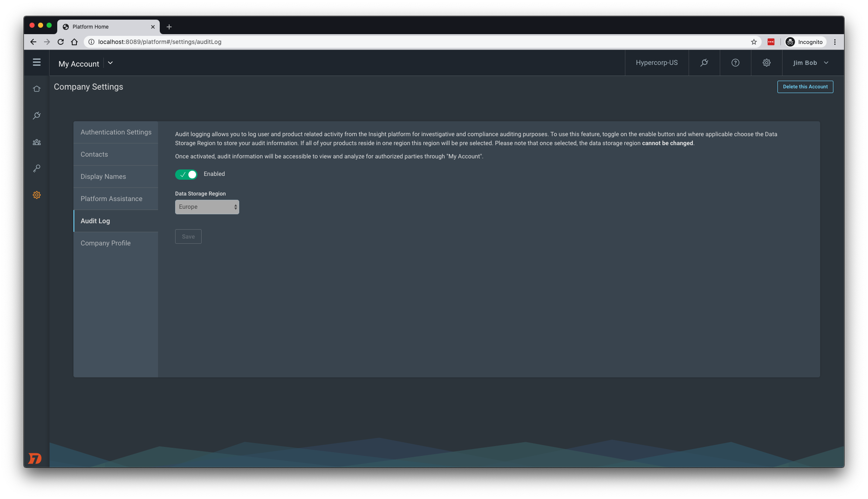This screenshot has height=499, width=868.
Task: Click the settings gear icon in top bar
Action: pyautogui.click(x=767, y=62)
